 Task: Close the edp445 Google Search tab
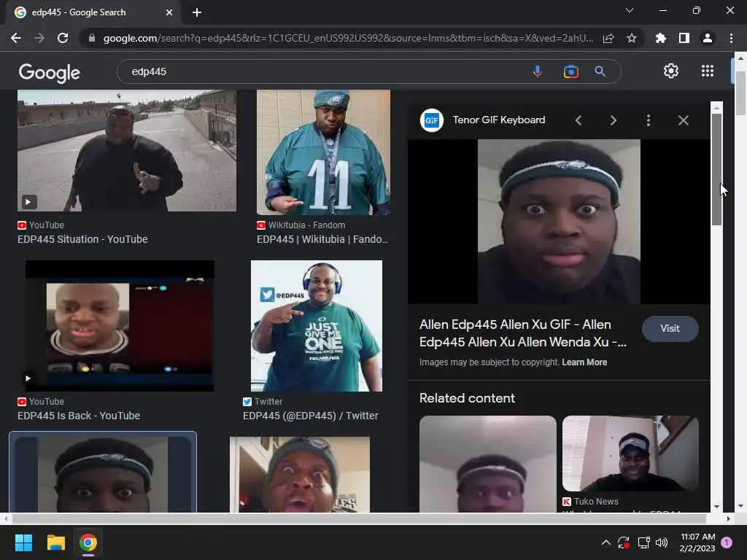click(x=169, y=12)
